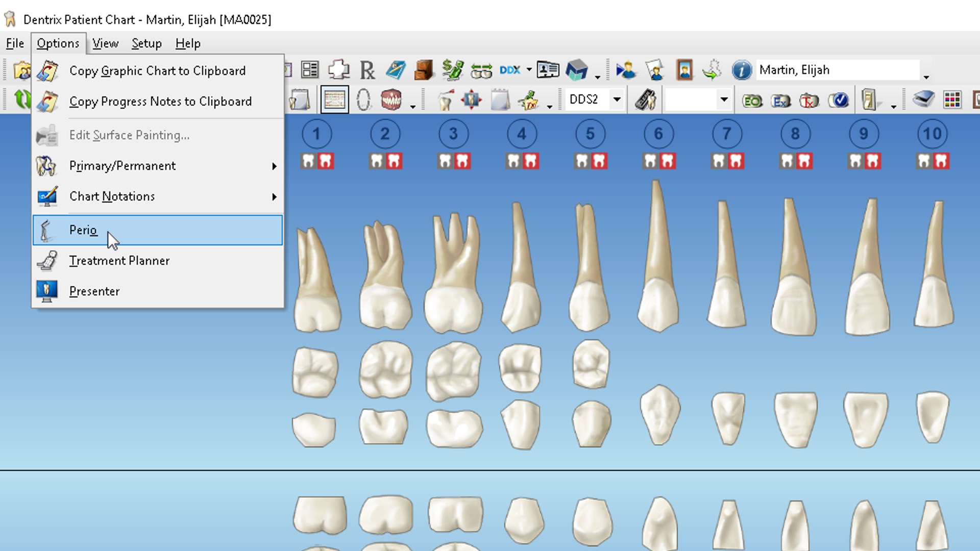Viewport: 980px width, 551px height.
Task: Open the DDX lab case icon
Action: [x=510, y=70]
